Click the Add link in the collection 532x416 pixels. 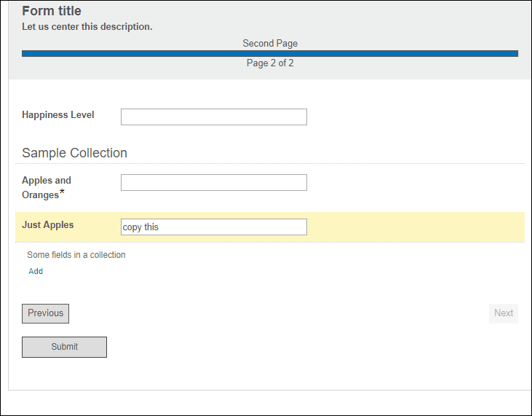tap(36, 271)
